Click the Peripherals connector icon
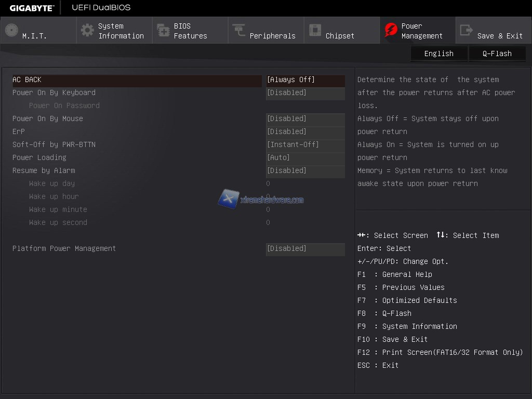Viewport: 532px width, 399px height. 239,31
